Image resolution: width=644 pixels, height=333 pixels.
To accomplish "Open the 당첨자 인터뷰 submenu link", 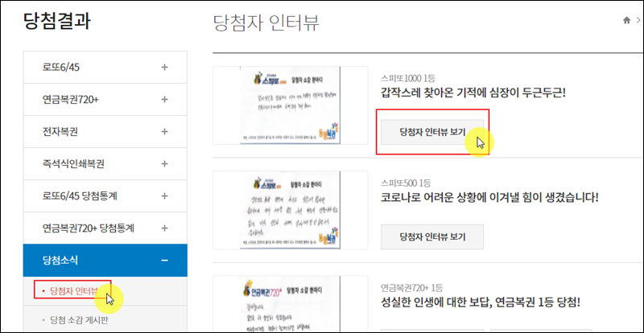I will (73, 291).
